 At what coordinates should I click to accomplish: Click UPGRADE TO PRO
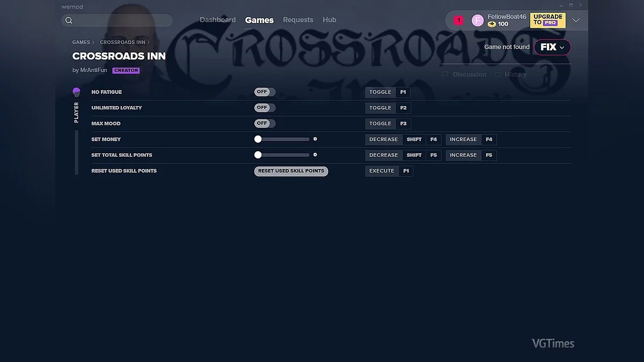click(547, 20)
